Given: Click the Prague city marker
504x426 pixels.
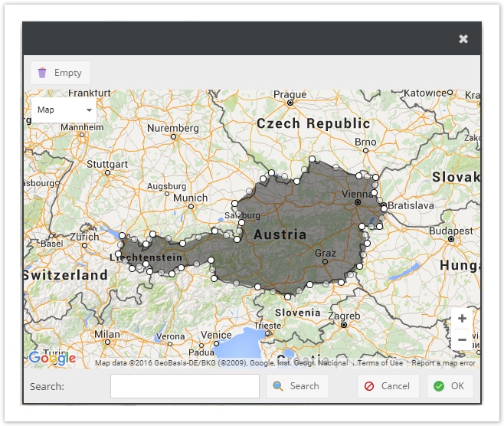Looking at the screenshot, I should [290, 102].
